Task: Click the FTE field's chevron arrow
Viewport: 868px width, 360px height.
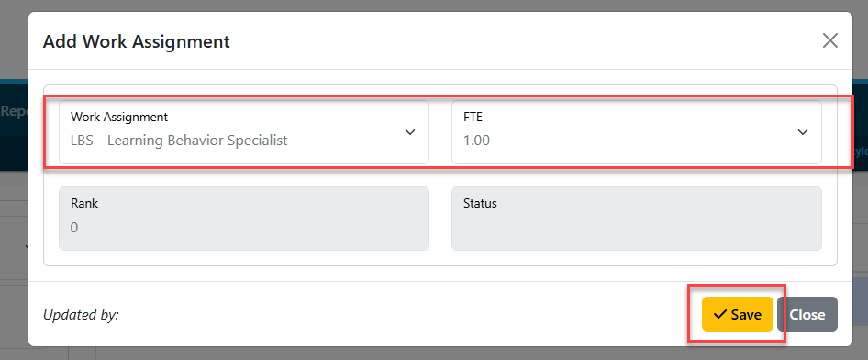Action: coord(803,132)
